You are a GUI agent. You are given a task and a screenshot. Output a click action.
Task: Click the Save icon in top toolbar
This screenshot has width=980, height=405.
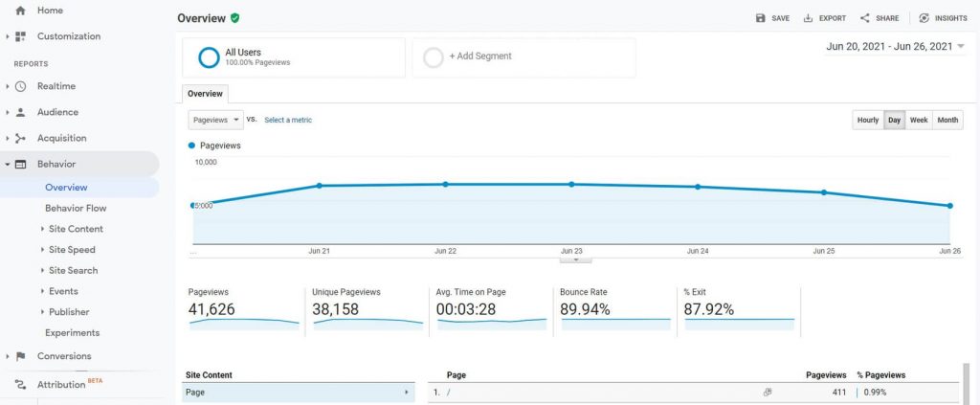(x=760, y=18)
